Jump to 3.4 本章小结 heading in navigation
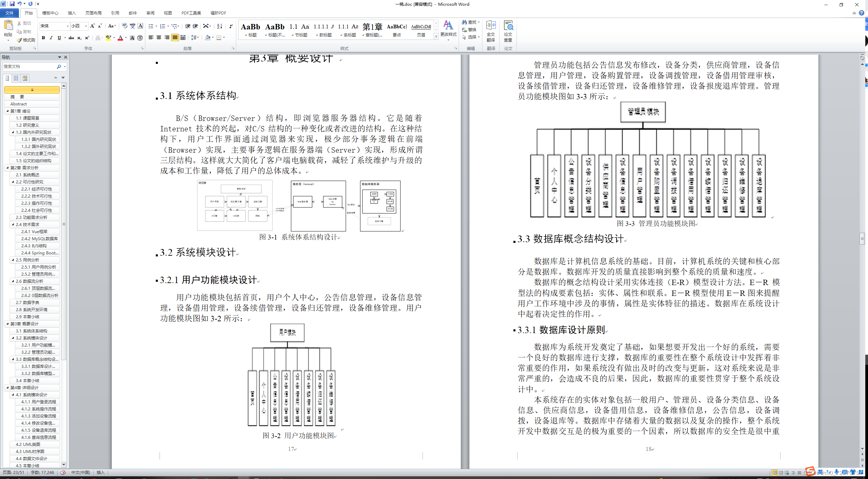The image size is (868, 479). (x=27, y=380)
